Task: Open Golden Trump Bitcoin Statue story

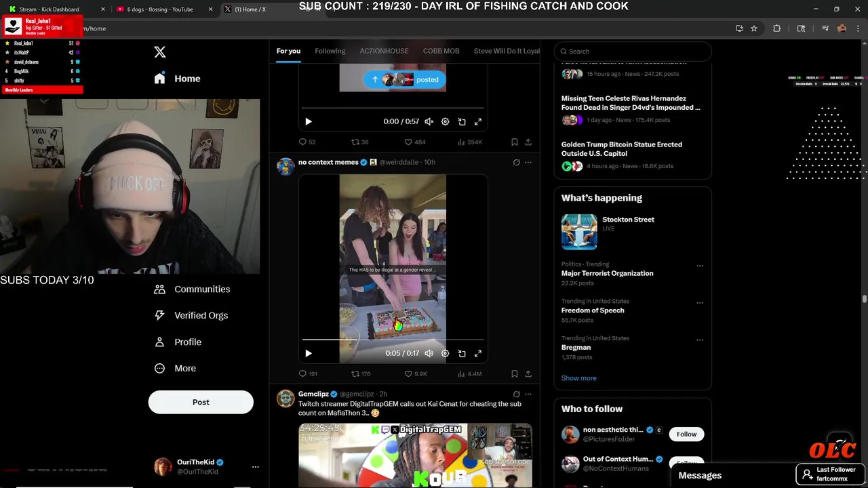Action: [622, 149]
